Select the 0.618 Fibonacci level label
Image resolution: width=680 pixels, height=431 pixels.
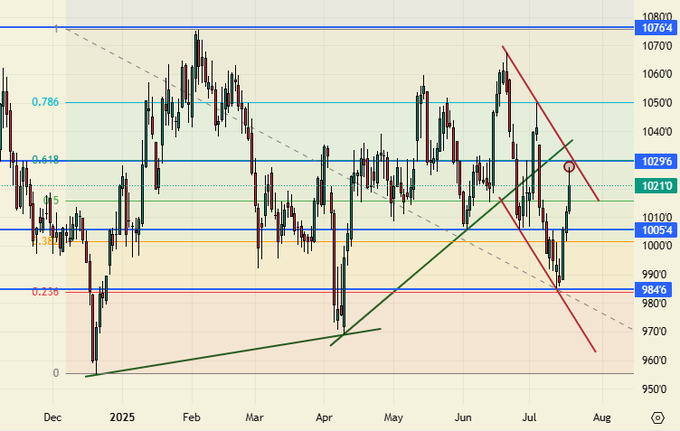(x=45, y=160)
